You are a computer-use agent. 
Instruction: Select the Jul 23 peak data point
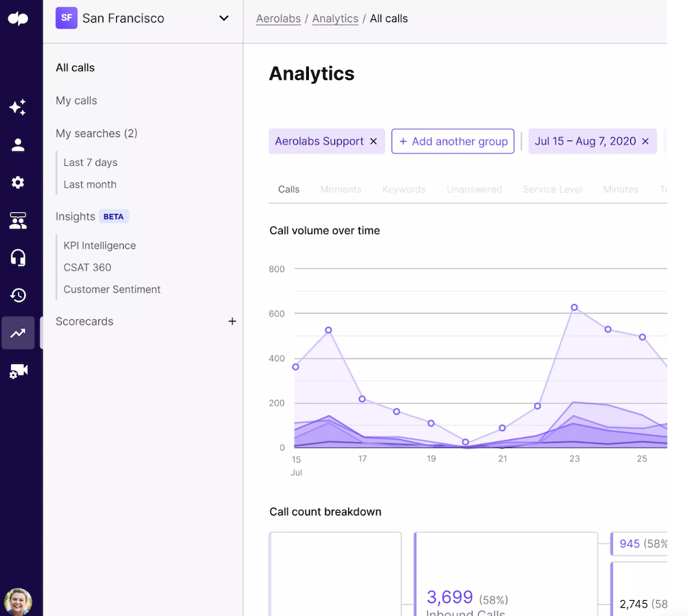[574, 308]
